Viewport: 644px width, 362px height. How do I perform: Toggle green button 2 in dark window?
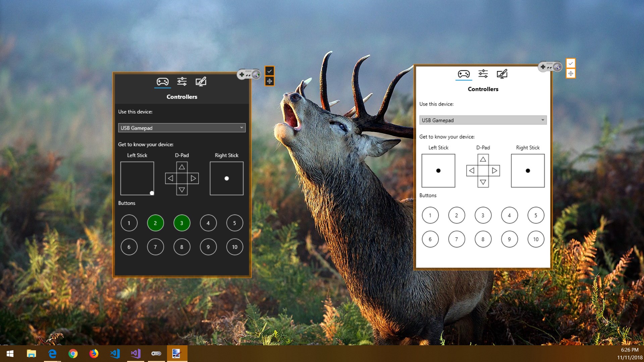(155, 223)
